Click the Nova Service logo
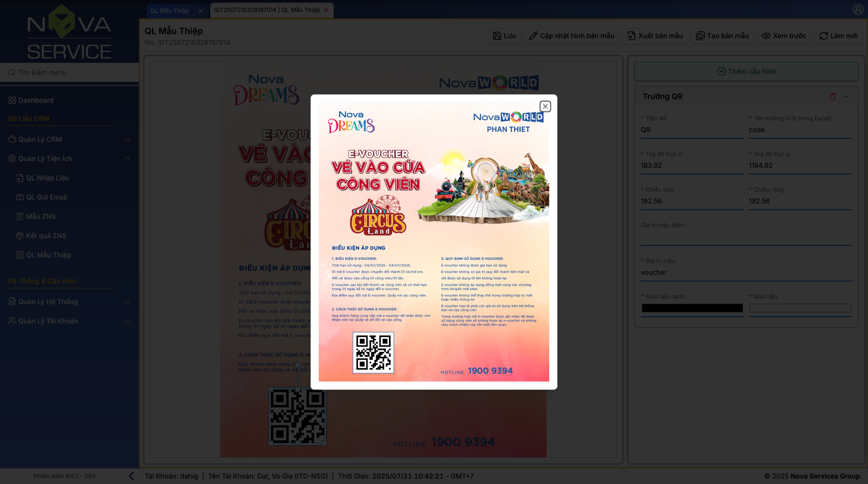868x484 pixels. pyautogui.click(x=69, y=31)
